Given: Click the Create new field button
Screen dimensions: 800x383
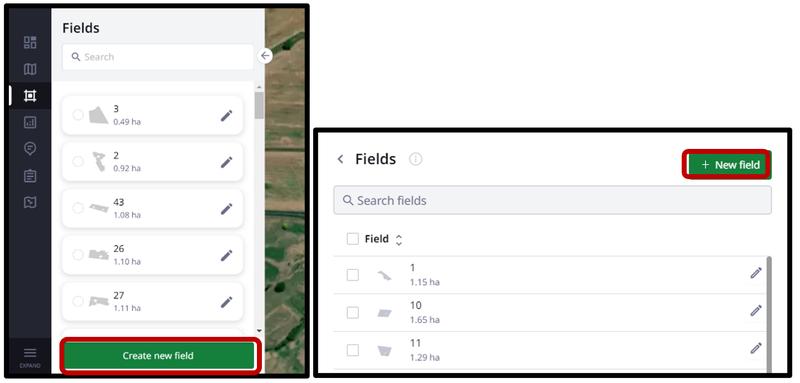Looking at the screenshot, I should coord(159,355).
